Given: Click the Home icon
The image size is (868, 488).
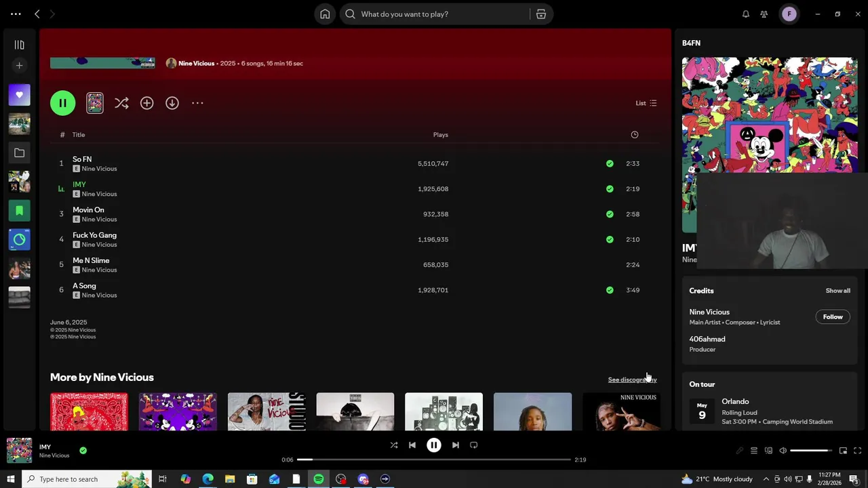Looking at the screenshot, I should (325, 14).
